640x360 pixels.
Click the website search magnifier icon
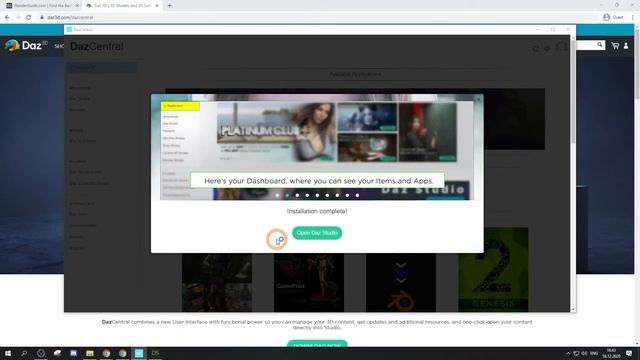tap(600, 45)
